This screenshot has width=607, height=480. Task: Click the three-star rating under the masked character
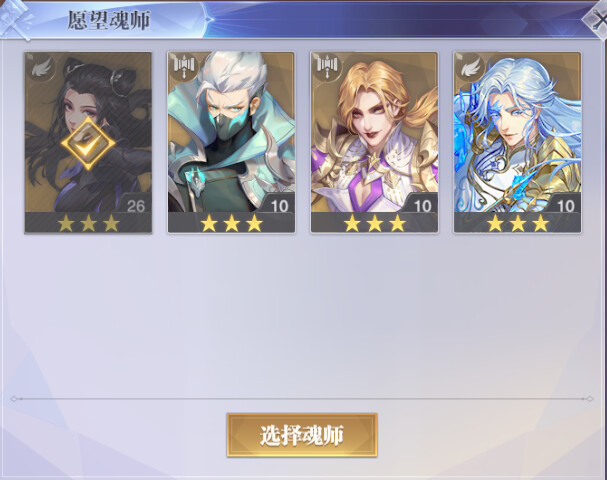pyautogui.click(x=231, y=223)
